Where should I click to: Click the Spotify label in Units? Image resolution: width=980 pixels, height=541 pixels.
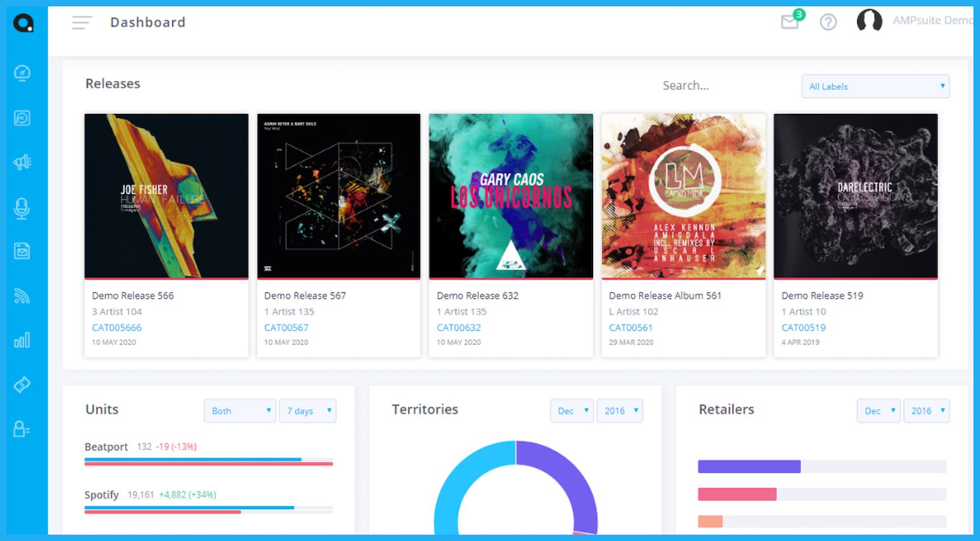point(102,495)
